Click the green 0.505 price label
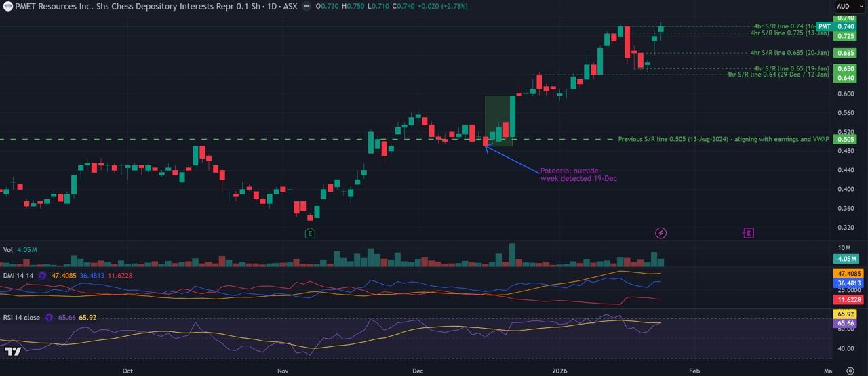868x376 pixels. [845, 140]
